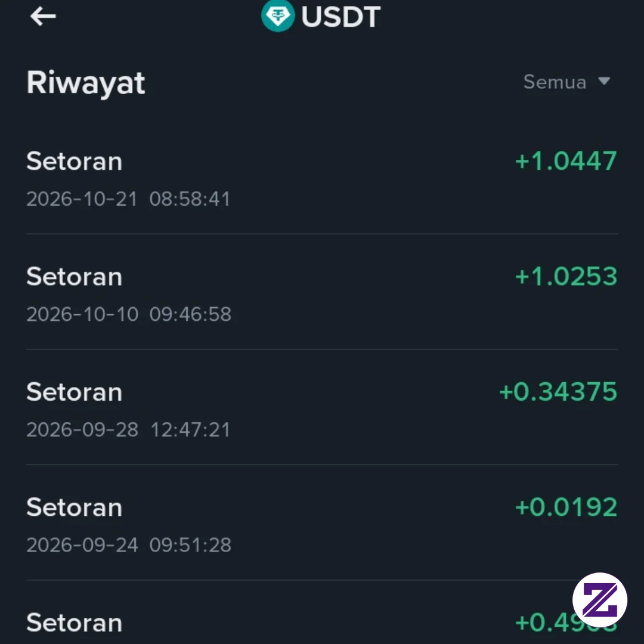Select the Riwayat history heading
The width and height of the screenshot is (644, 644).
(85, 83)
